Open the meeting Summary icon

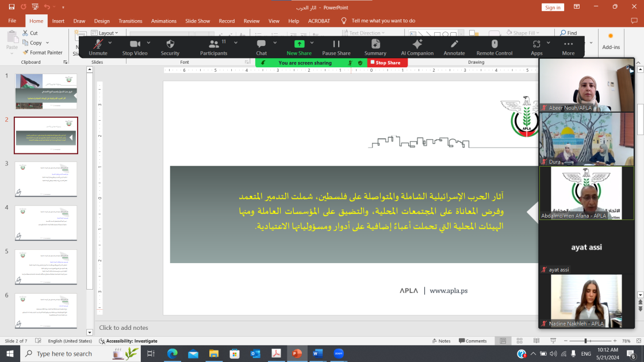click(375, 46)
